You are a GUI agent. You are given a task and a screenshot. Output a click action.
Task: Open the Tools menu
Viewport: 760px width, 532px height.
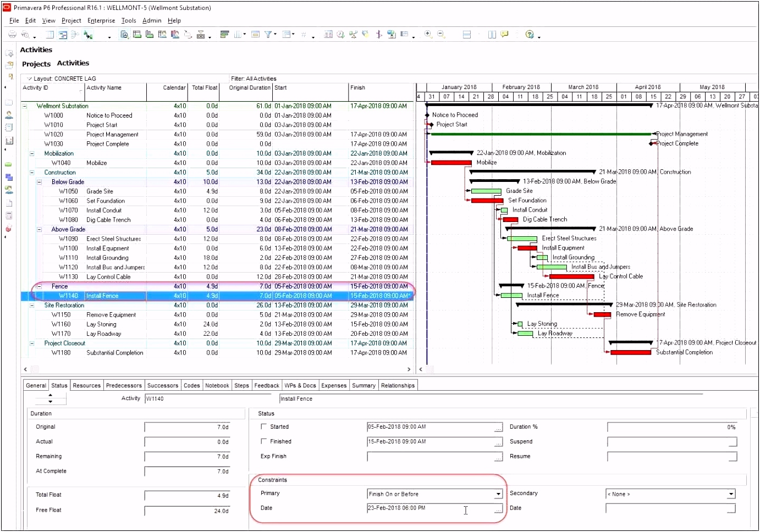pos(129,21)
